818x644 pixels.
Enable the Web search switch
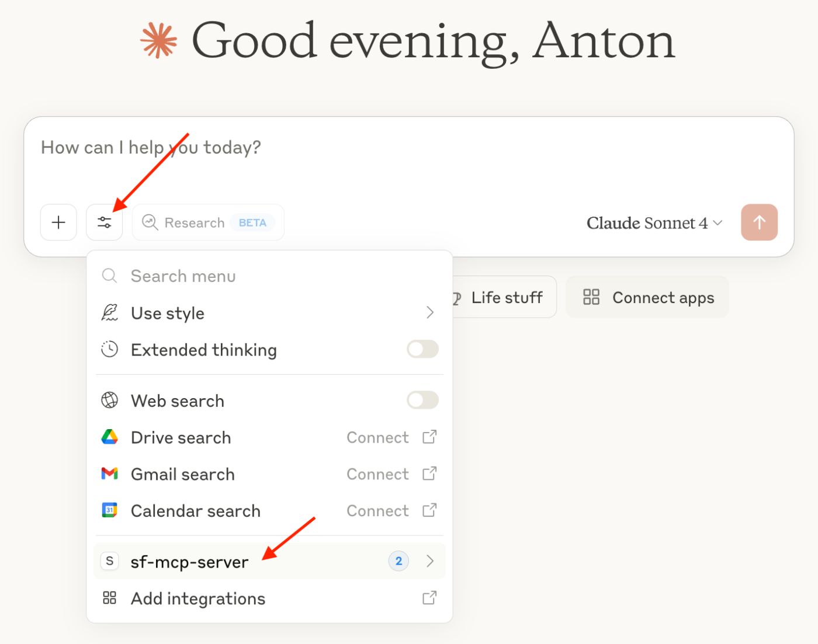422,401
